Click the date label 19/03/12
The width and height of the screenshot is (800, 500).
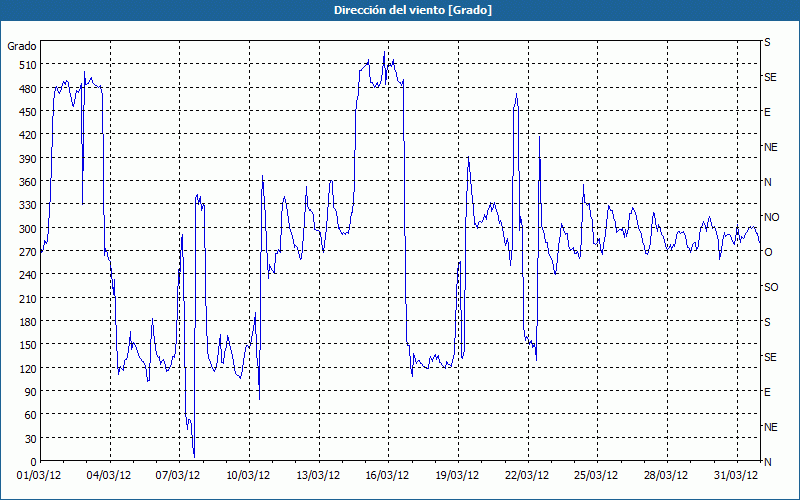(x=457, y=476)
